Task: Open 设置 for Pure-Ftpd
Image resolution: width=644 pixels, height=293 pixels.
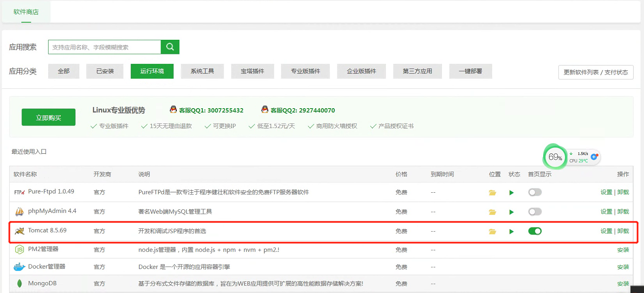Action: [606, 192]
